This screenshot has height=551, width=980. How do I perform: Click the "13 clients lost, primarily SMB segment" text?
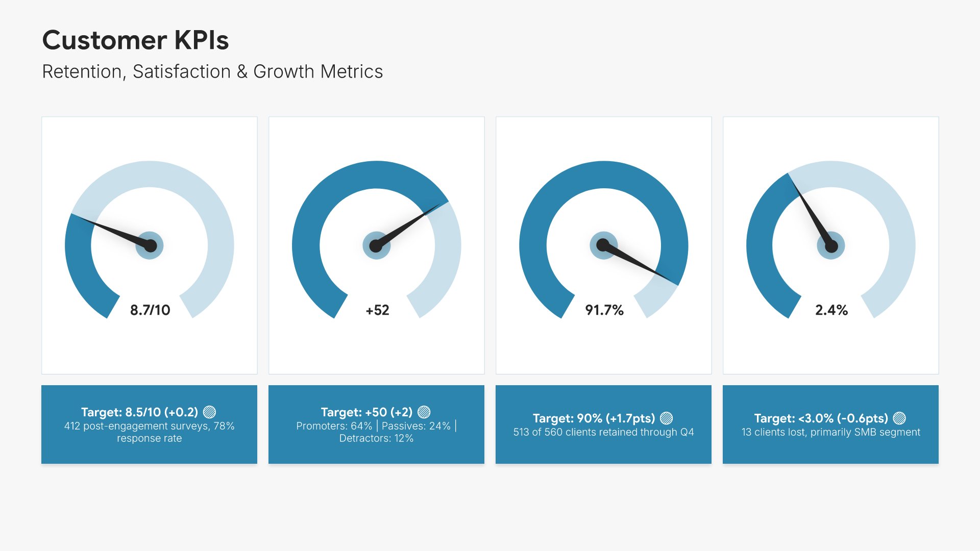(x=831, y=432)
